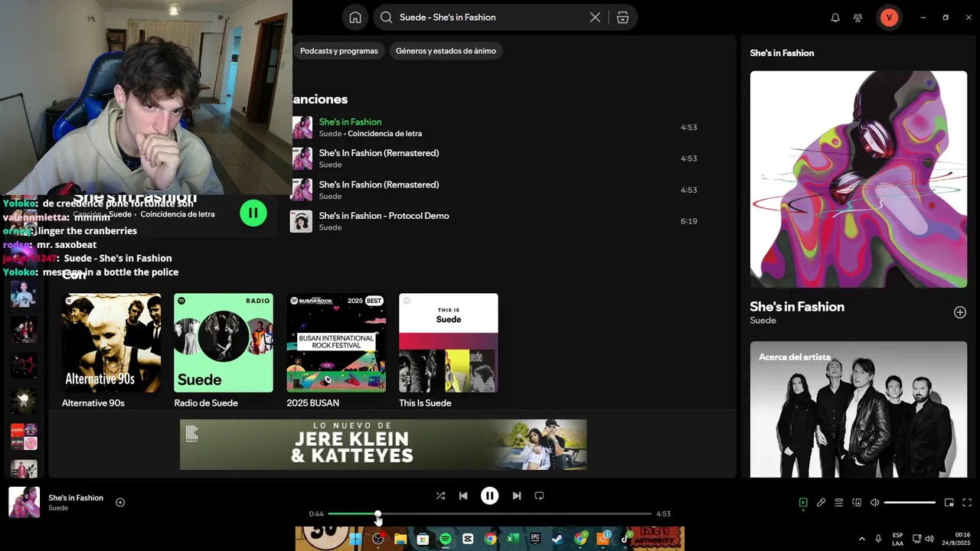Pause playback in bottom player
This screenshot has width=980, height=551.
[x=490, y=496]
